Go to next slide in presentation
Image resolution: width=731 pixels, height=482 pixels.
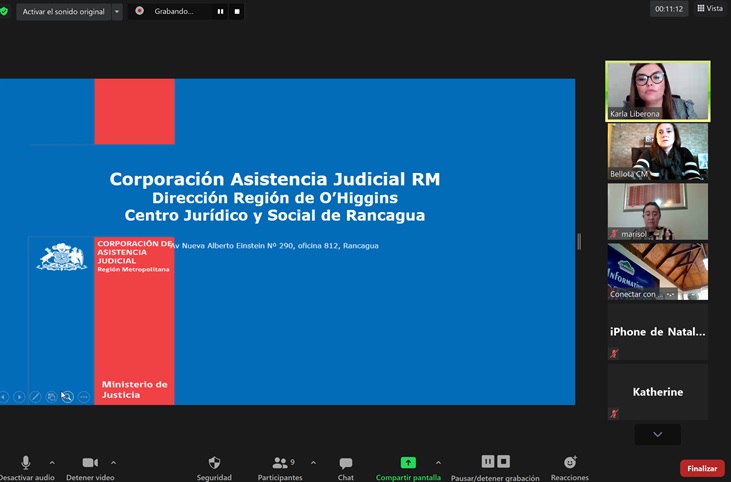click(x=19, y=397)
